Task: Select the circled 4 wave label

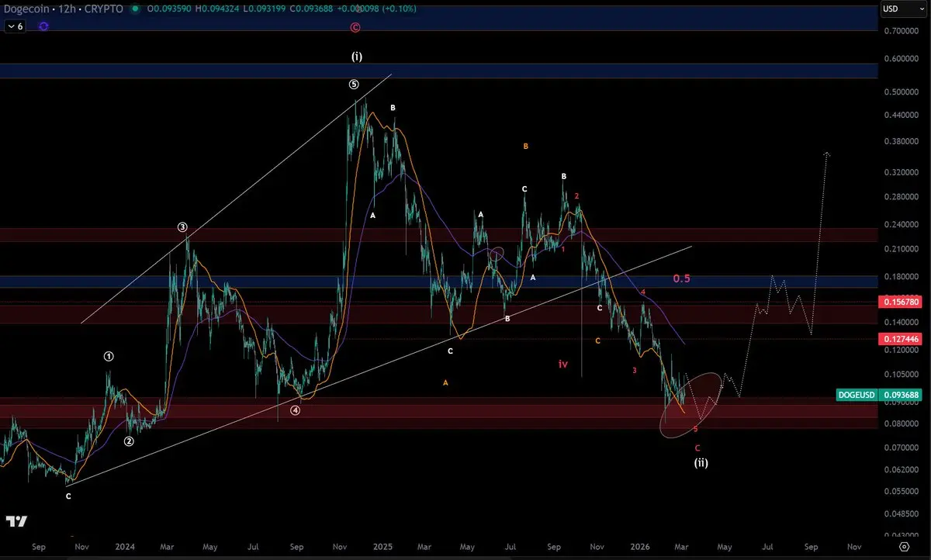Action: (296, 411)
